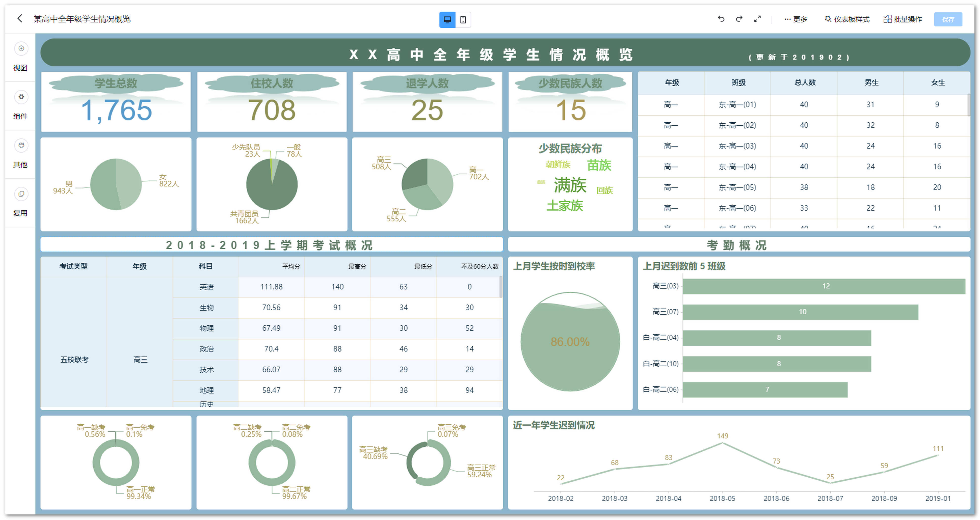Click 回族 in the word cloud
Viewport: 980px width, 520px height.
click(x=604, y=190)
